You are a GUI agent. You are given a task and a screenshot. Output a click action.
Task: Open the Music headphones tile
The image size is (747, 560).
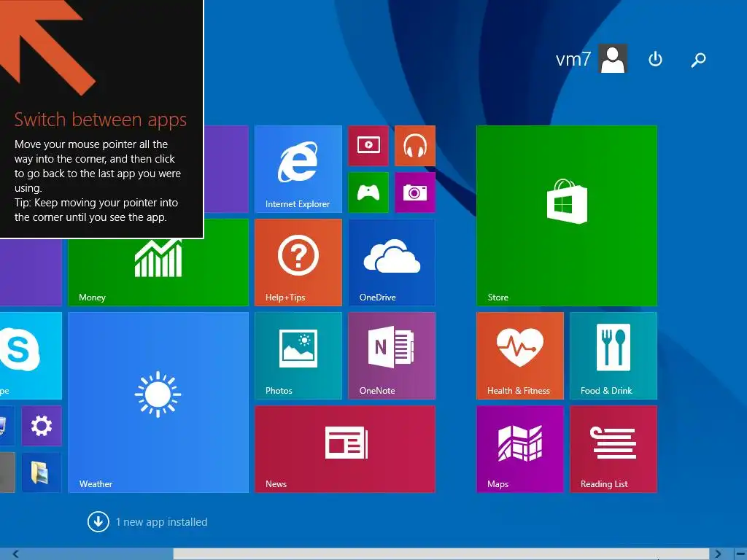point(415,146)
